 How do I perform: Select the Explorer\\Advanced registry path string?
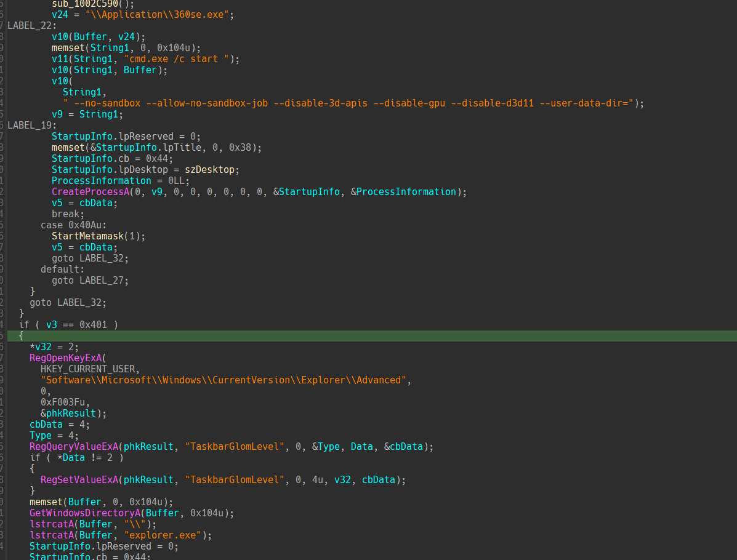tap(224, 380)
